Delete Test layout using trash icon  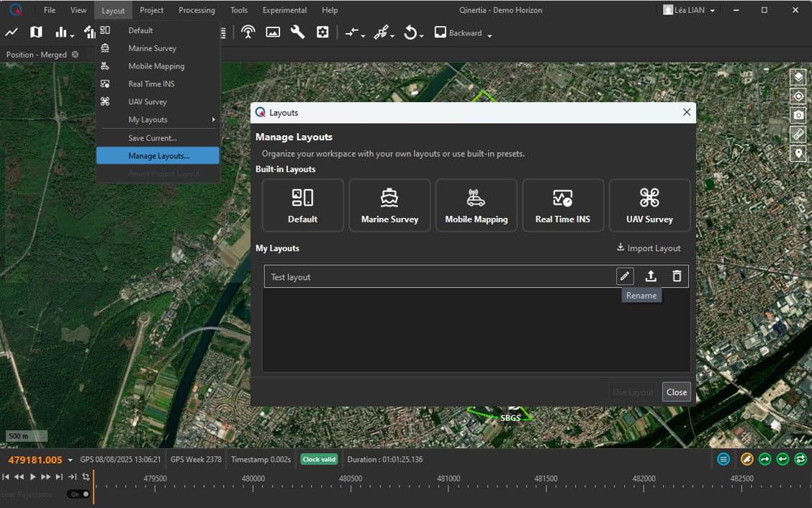click(x=677, y=276)
